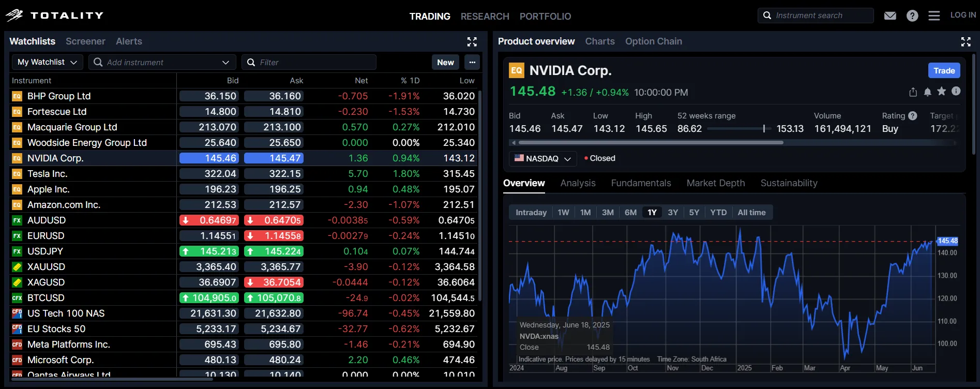Expand the Product overview panel fullscreen
The image size is (980, 389).
tap(966, 42)
